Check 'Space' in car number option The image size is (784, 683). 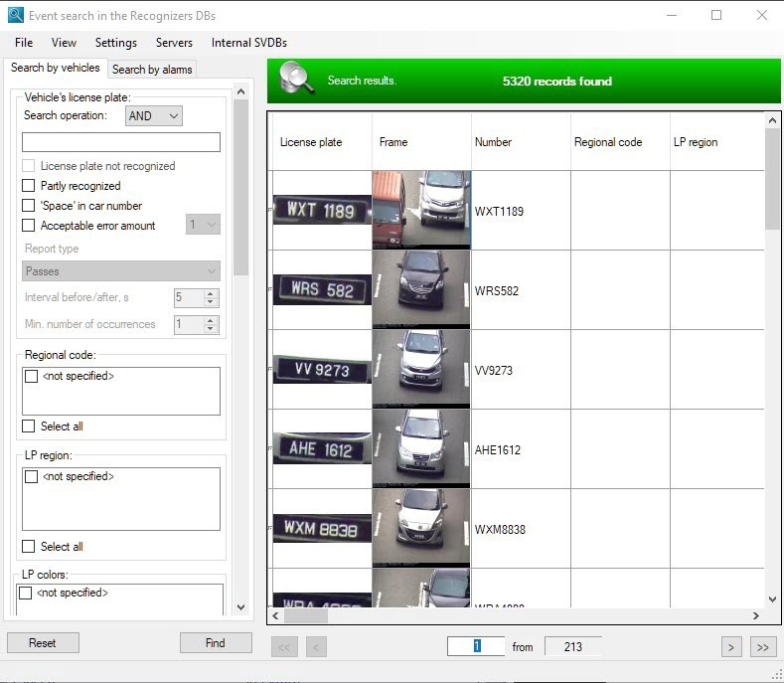coord(29,206)
